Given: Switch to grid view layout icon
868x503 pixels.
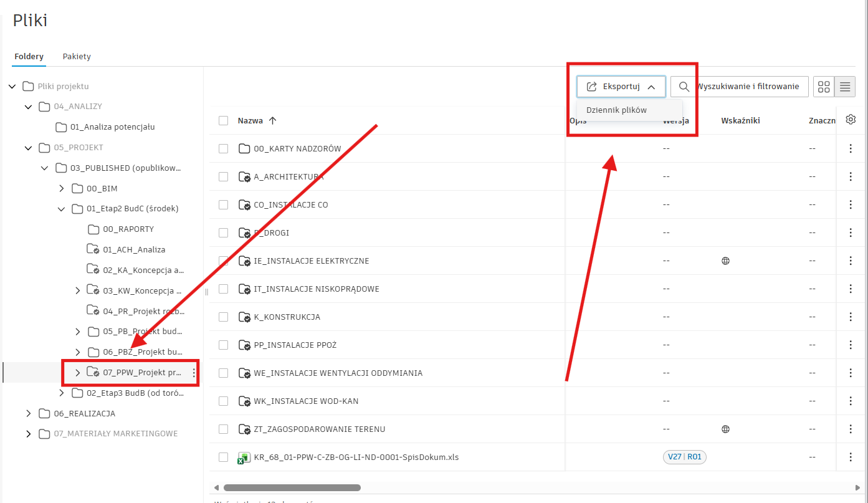Looking at the screenshot, I should (x=824, y=87).
